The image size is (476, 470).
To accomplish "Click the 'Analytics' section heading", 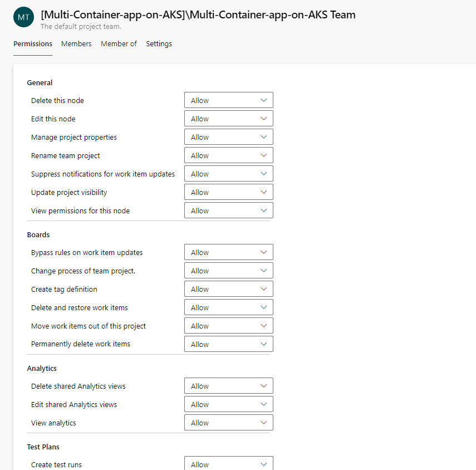I will pos(42,368).
